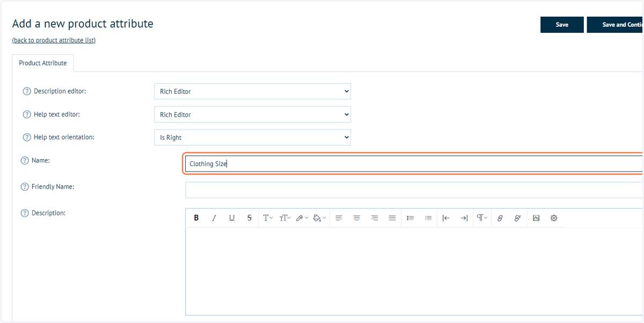644x323 pixels.
Task: Toggle bold formatting in Description editor
Action: pos(196,218)
